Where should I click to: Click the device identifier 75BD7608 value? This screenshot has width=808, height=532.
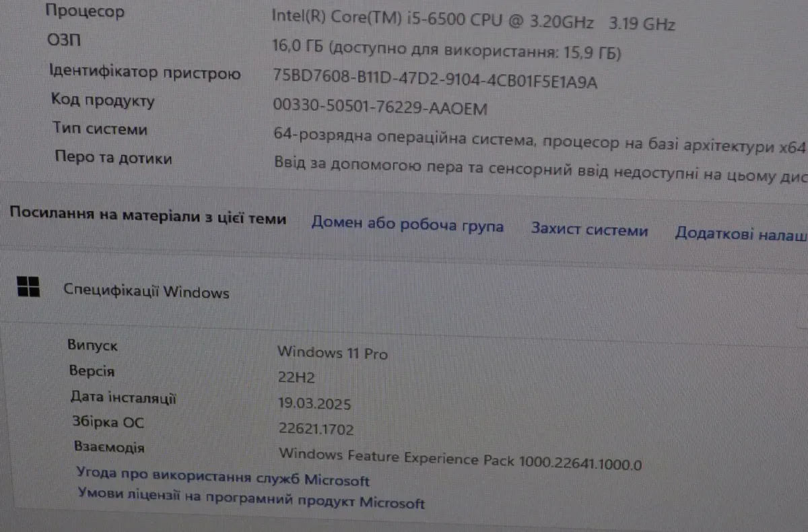click(x=436, y=81)
